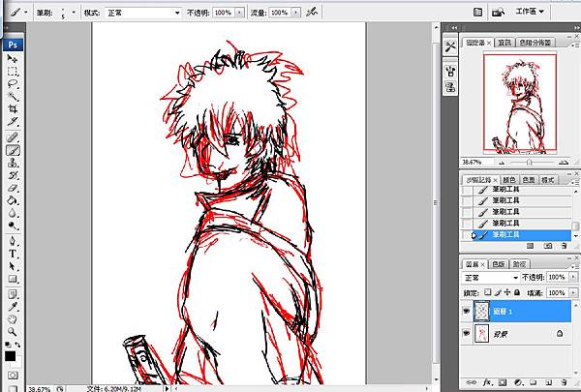Set history brush source on selected state

pos(468,235)
